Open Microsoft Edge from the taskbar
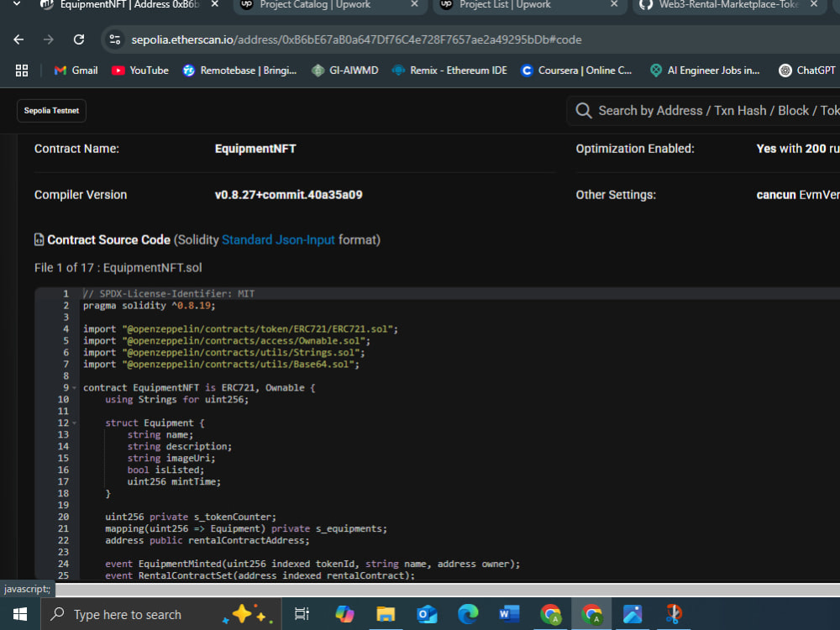This screenshot has width=840, height=630. coord(468,614)
